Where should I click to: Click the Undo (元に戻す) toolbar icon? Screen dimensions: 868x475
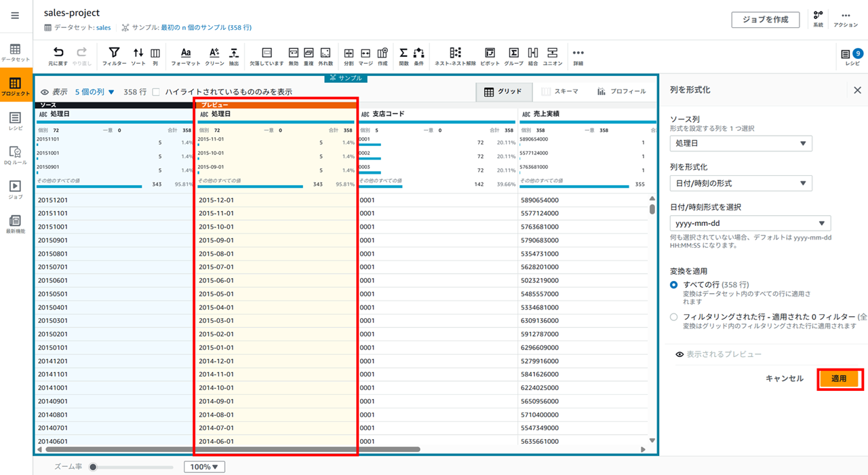[58, 56]
